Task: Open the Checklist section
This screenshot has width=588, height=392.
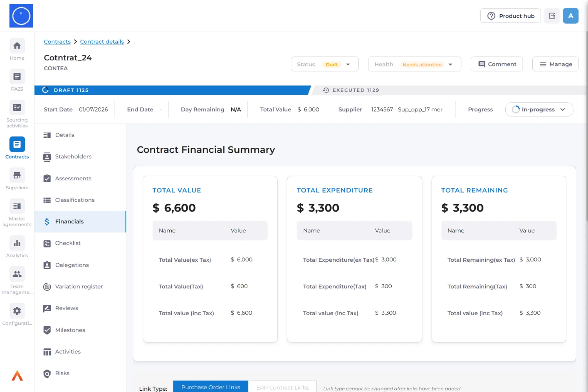Action: pos(80,243)
